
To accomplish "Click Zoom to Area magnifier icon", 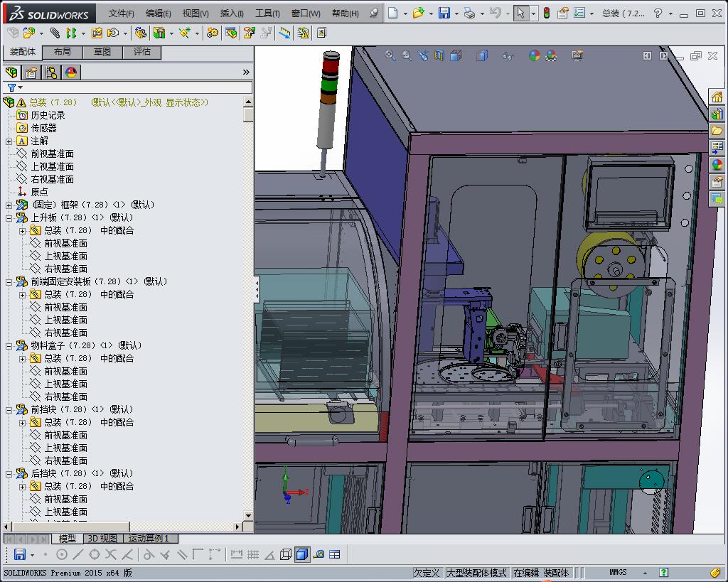I will click(407, 55).
